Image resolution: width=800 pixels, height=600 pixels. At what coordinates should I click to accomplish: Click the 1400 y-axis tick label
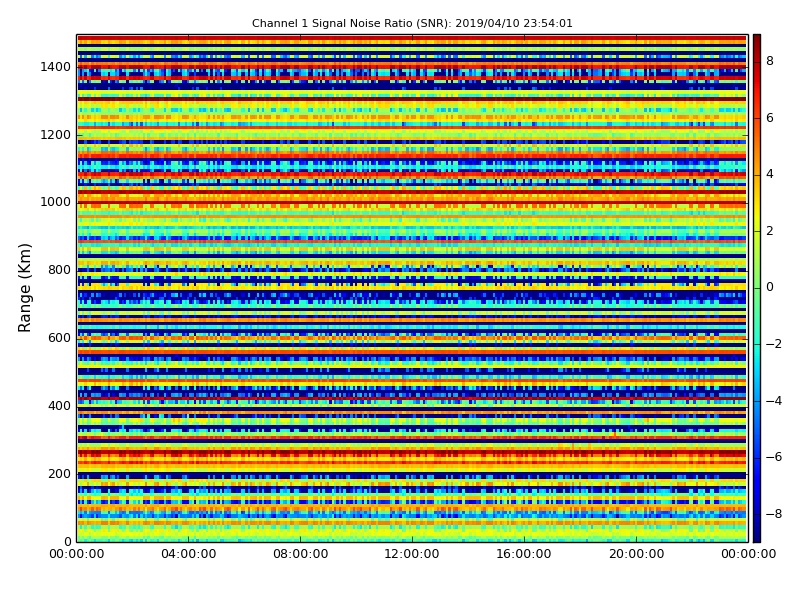click(x=56, y=67)
